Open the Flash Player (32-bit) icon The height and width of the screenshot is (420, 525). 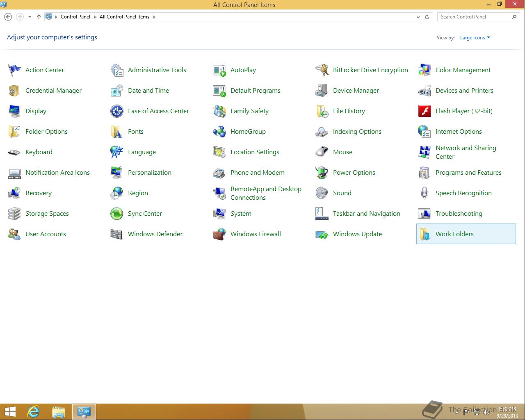(x=425, y=111)
